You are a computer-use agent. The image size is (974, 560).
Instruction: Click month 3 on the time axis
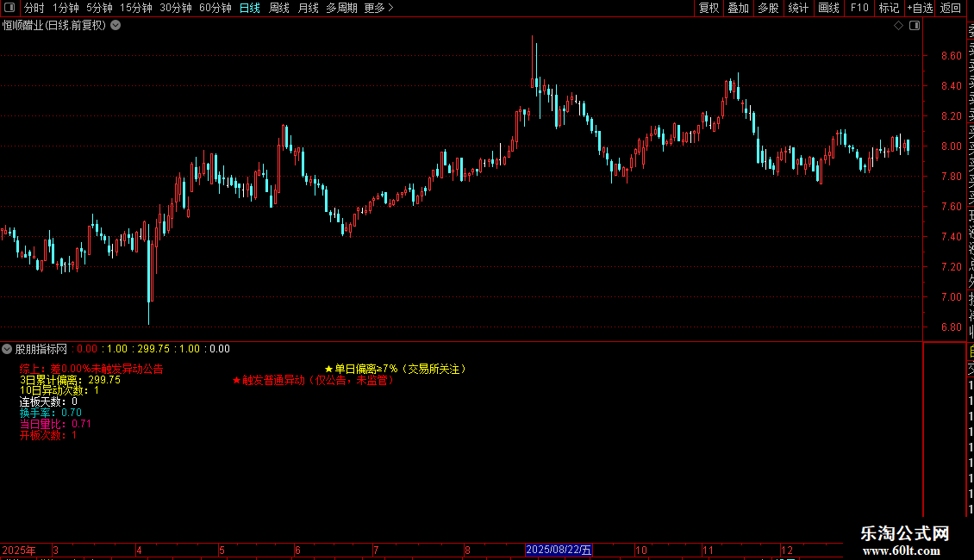tap(56, 550)
